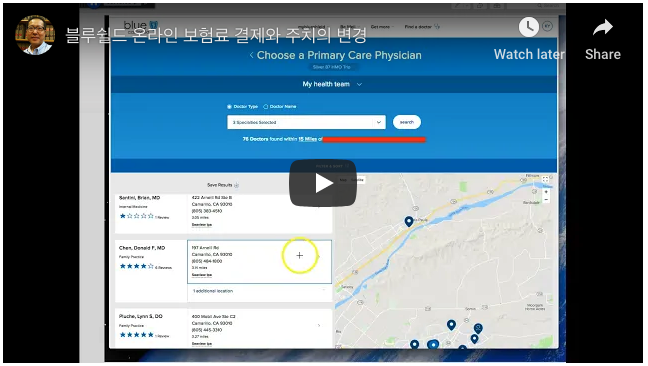Click Save Results icon
648x366 pixels.
pos(236,185)
